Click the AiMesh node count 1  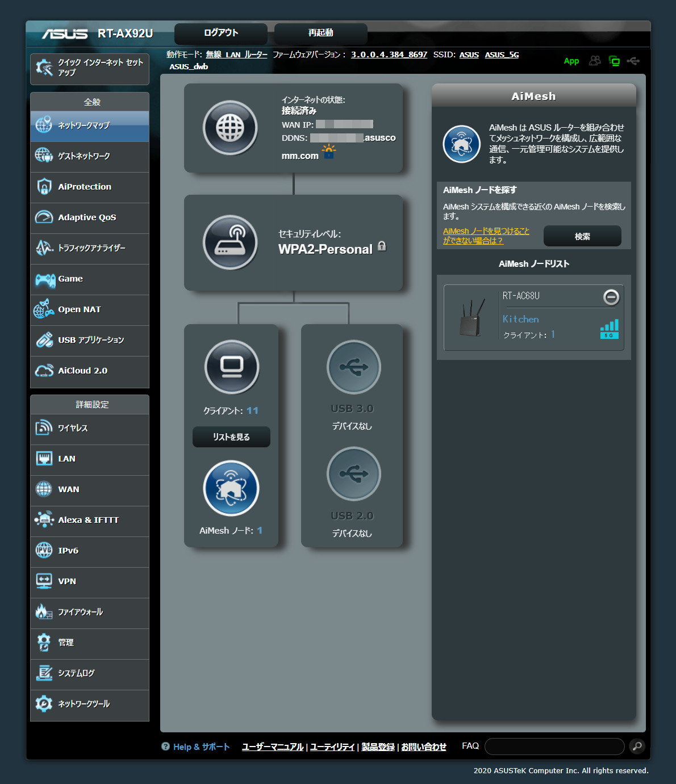pyautogui.click(x=260, y=530)
